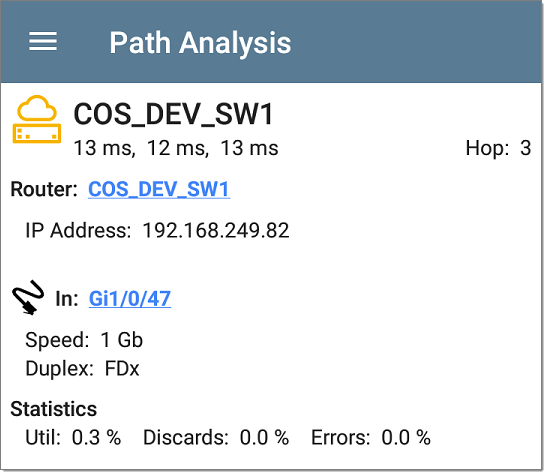
Task: Click the Statistics section heading
Action: [x=53, y=409]
